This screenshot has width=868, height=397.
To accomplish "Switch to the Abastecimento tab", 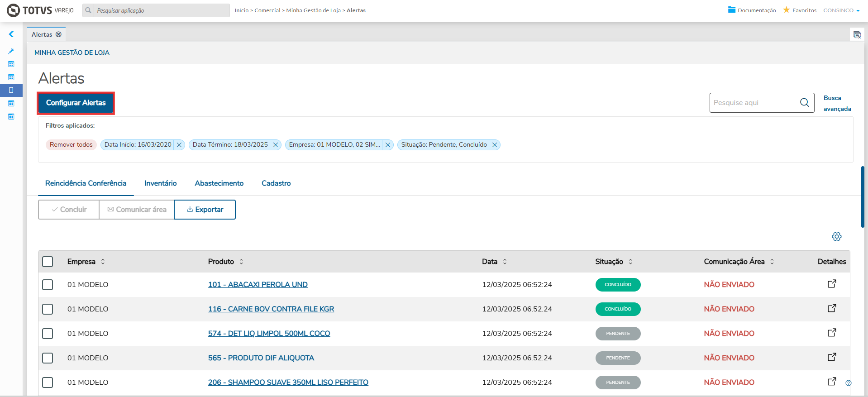I will coord(219,183).
